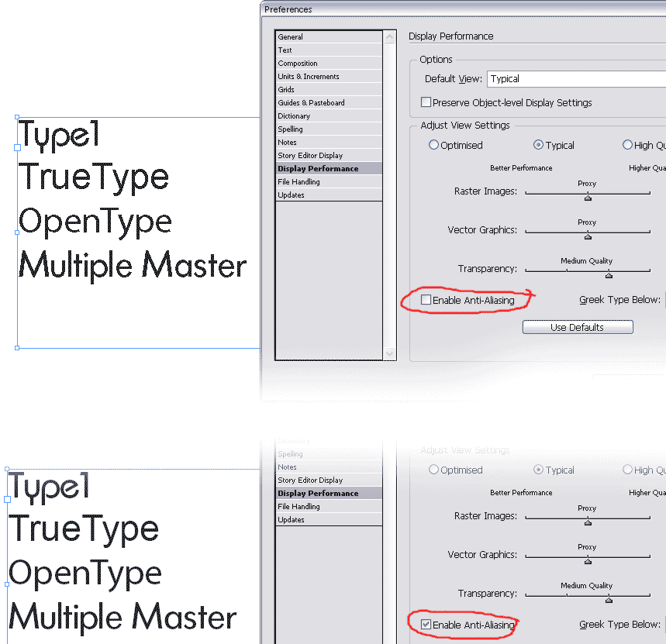
Task: Select Typical radio in lower Preferences dialog
Action: pos(538,470)
